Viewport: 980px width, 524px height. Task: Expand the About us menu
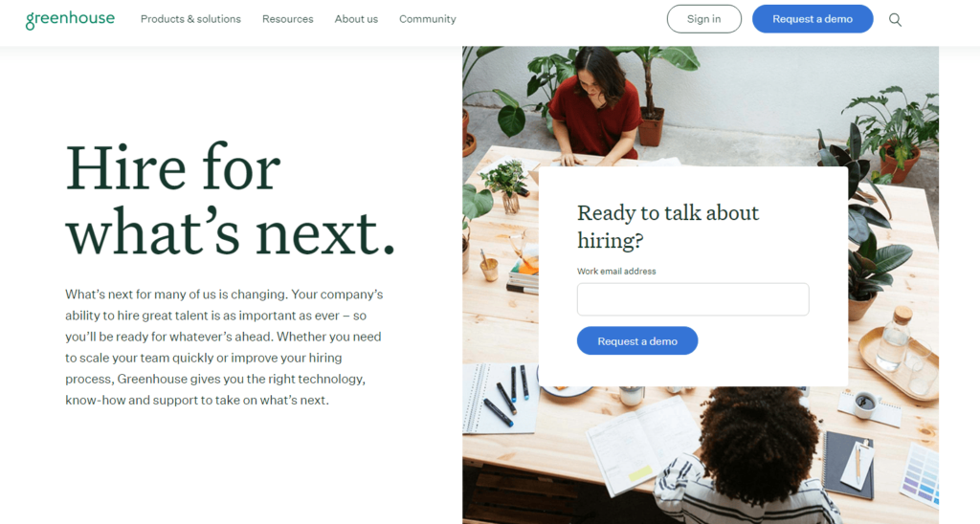(x=356, y=19)
